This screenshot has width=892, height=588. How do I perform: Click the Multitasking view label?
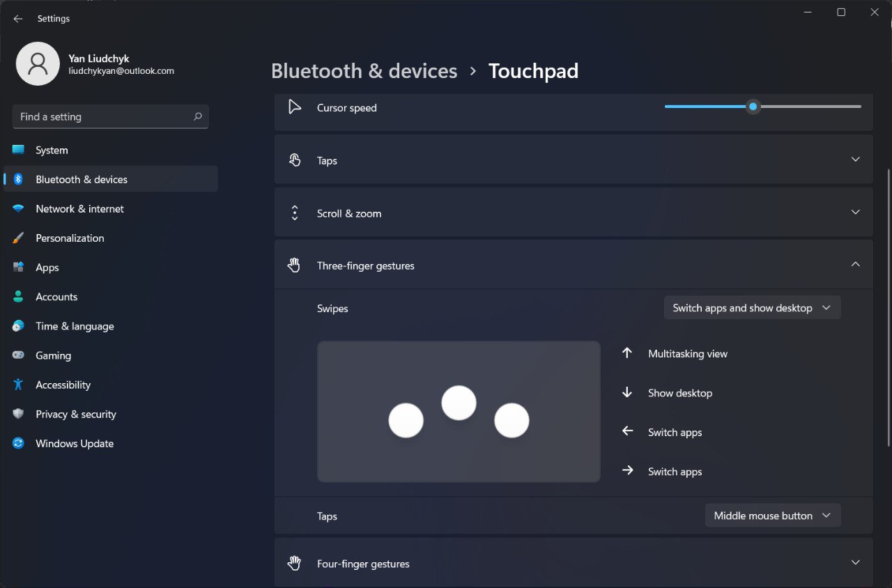(x=688, y=353)
